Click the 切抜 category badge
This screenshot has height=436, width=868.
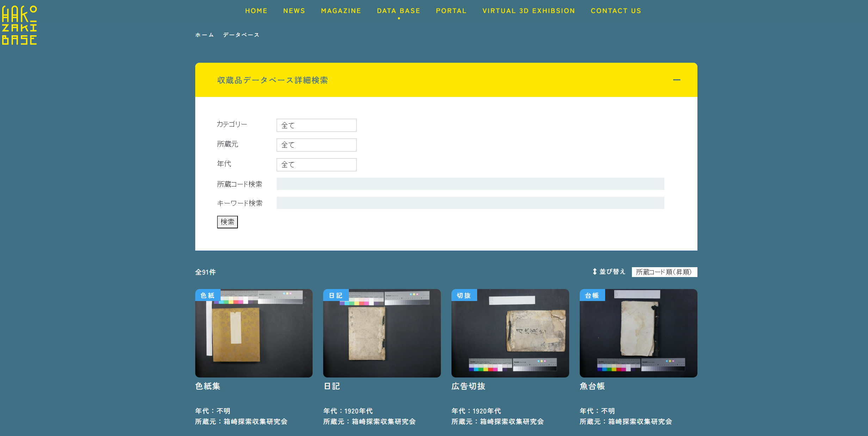click(463, 295)
